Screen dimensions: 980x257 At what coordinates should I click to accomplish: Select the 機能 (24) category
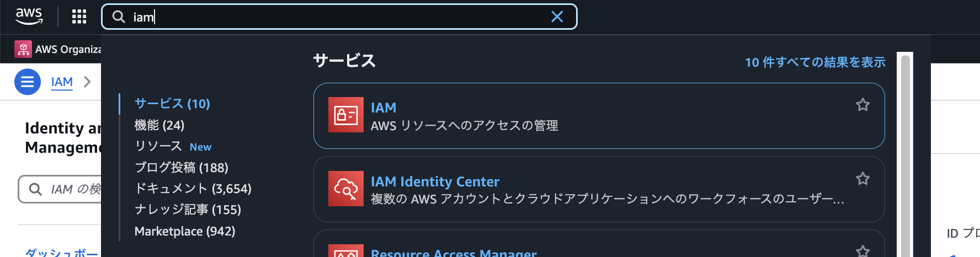tap(159, 125)
